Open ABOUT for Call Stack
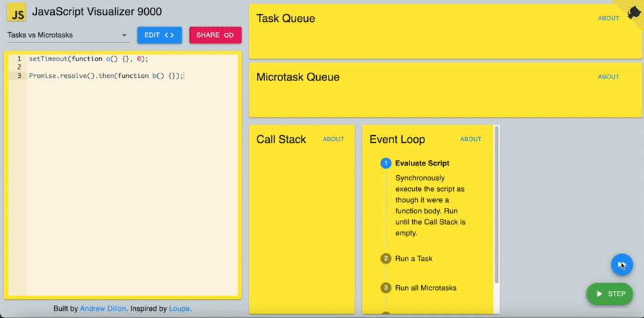This screenshot has height=318, width=644. (x=333, y=139)
